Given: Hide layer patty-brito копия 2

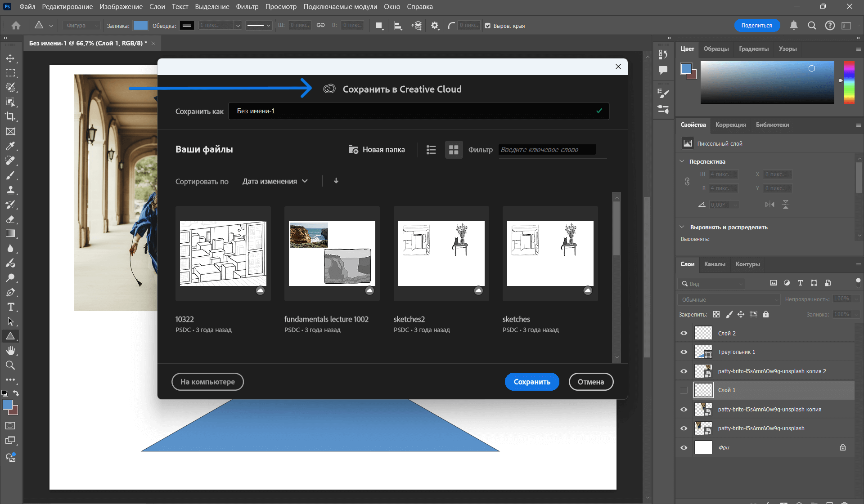Looking at the screenshot, I should click(684, 371).
